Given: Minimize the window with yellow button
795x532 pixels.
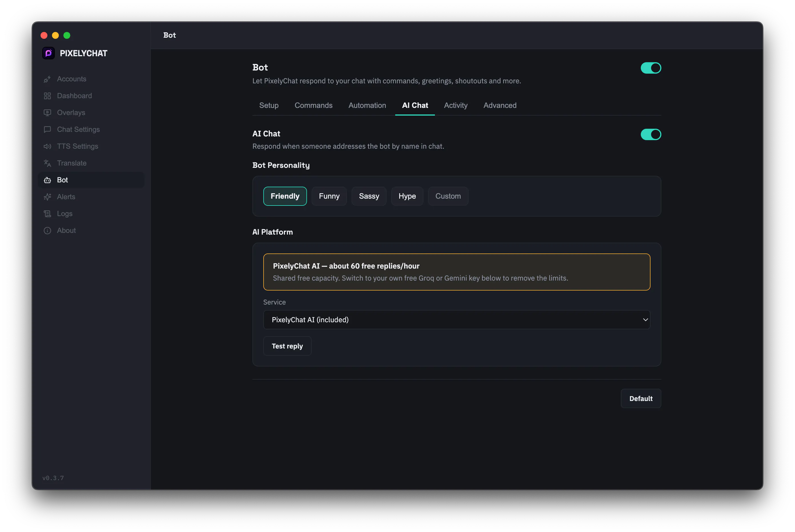Looking at the screenshot, I should (55, 36).
